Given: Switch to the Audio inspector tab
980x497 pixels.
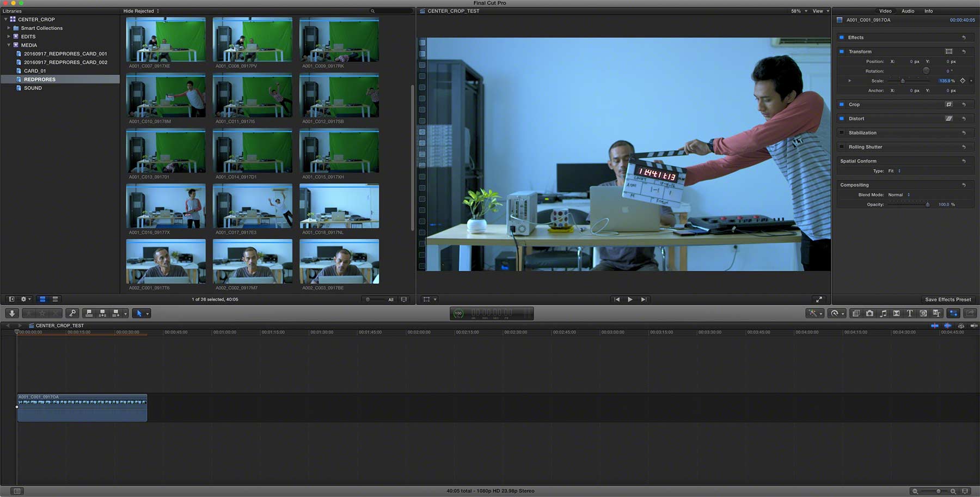Looking at the screenshot, I should pos(908,11).
